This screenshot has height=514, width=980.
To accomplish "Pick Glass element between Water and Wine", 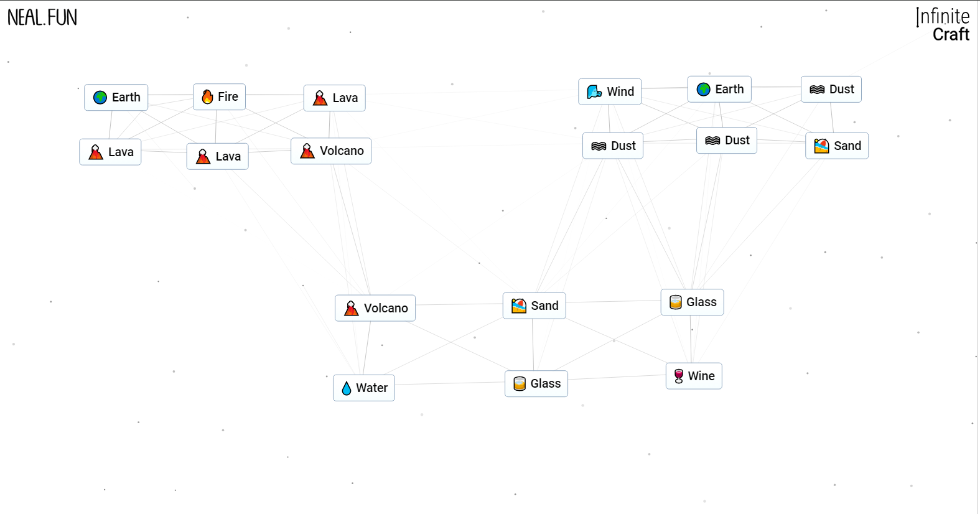I will tap(536, 384).
